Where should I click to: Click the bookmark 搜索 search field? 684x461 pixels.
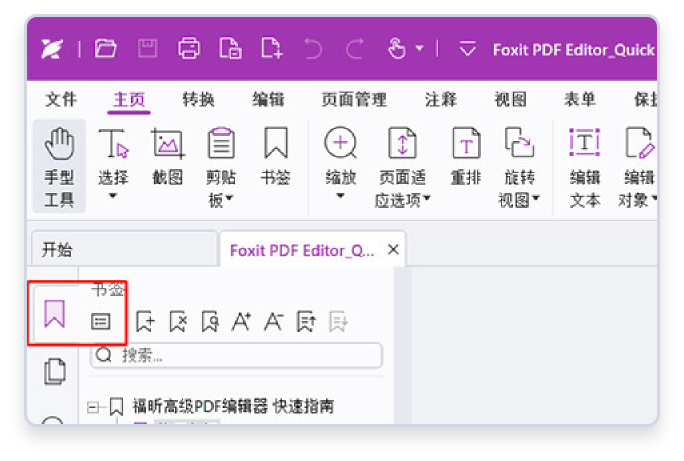point(236,355)
